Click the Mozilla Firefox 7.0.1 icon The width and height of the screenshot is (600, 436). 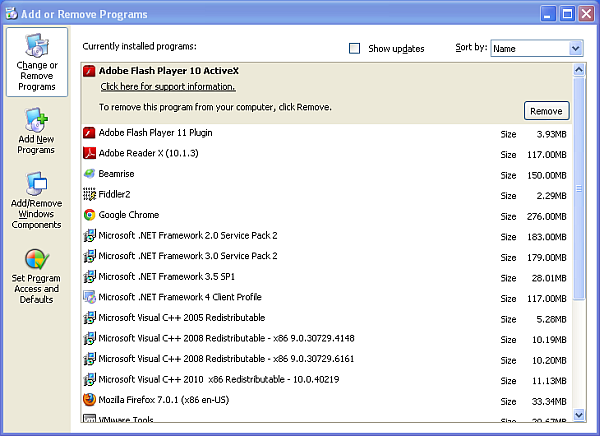click(89, 400)
